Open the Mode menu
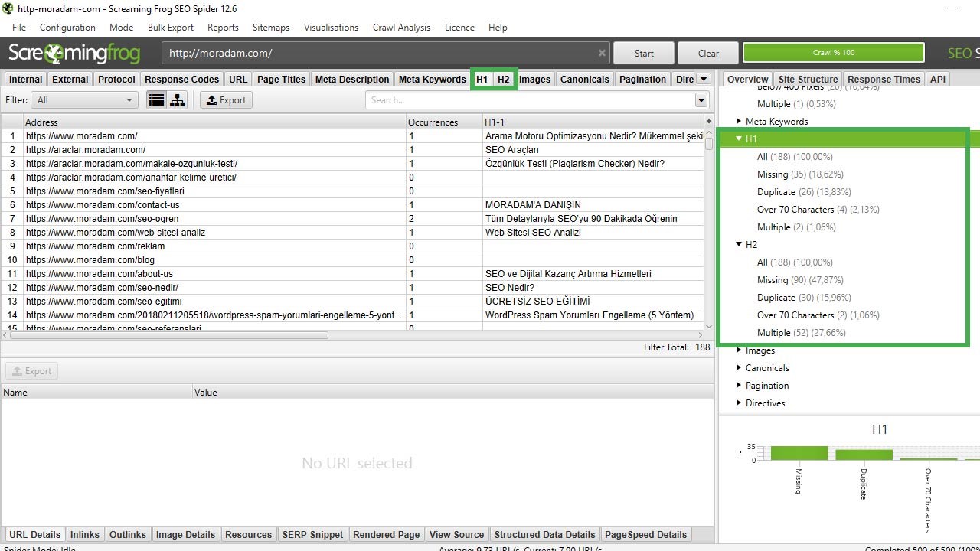The height and width of the screenshot is (551, 980). (x=121, y=28)
